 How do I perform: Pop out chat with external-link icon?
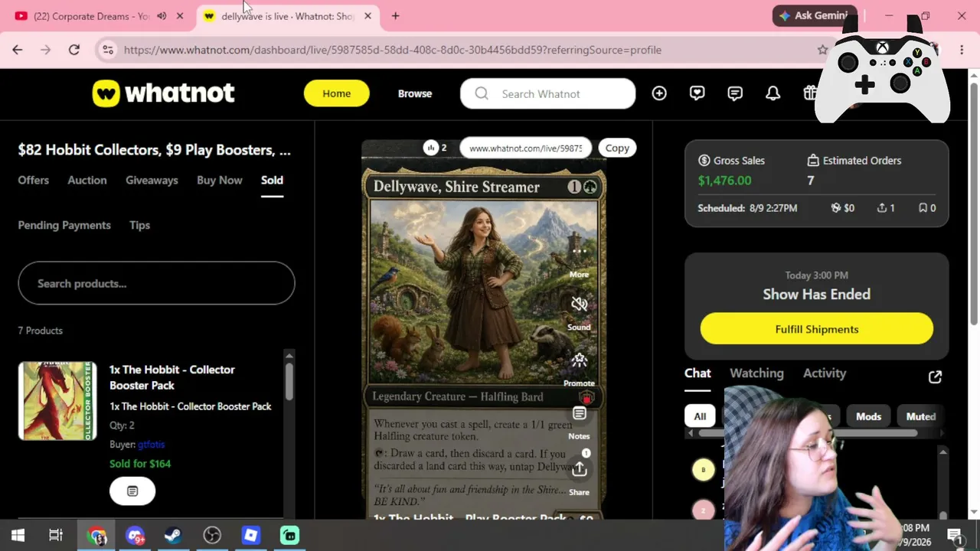click(x=935, y=377)
